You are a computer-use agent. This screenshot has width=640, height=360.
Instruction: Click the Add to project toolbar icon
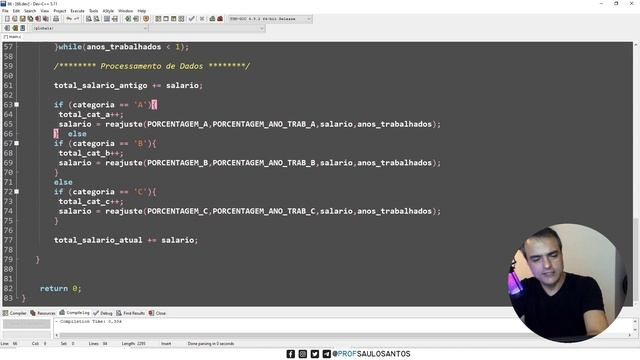coord(128,19)
